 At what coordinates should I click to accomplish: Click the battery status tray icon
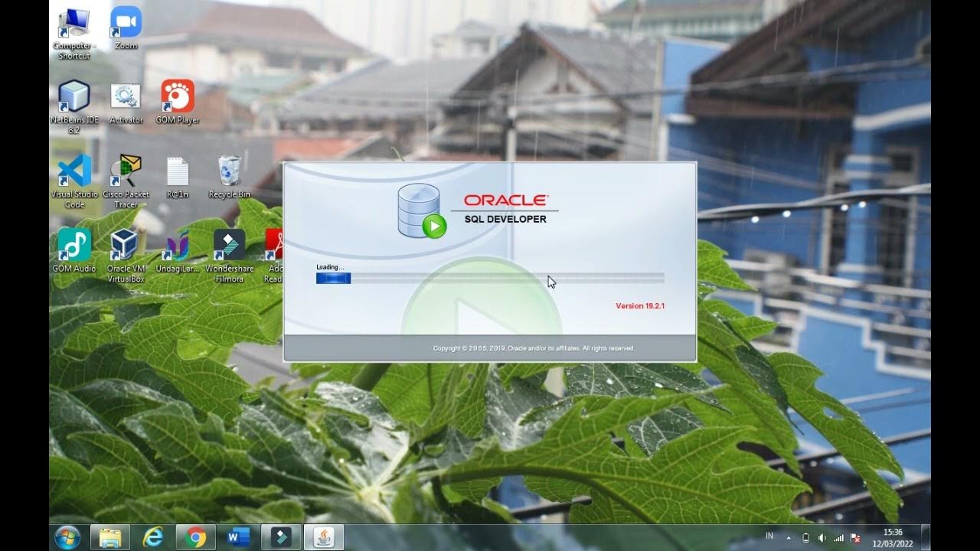click(805, 537)
